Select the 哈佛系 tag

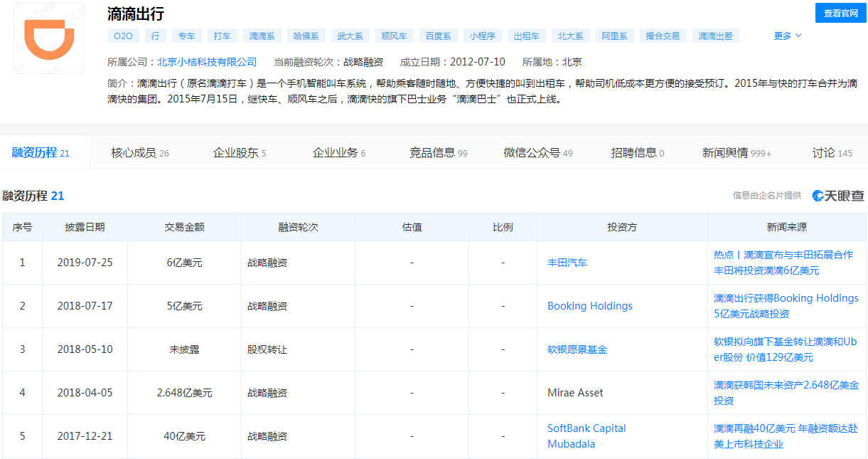pos(306,36)
